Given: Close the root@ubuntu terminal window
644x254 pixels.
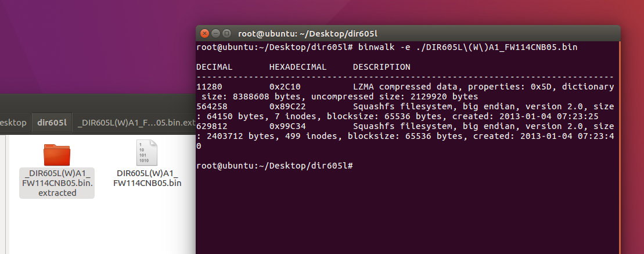Looking at the screenshot, I should [x=204, y=34].
